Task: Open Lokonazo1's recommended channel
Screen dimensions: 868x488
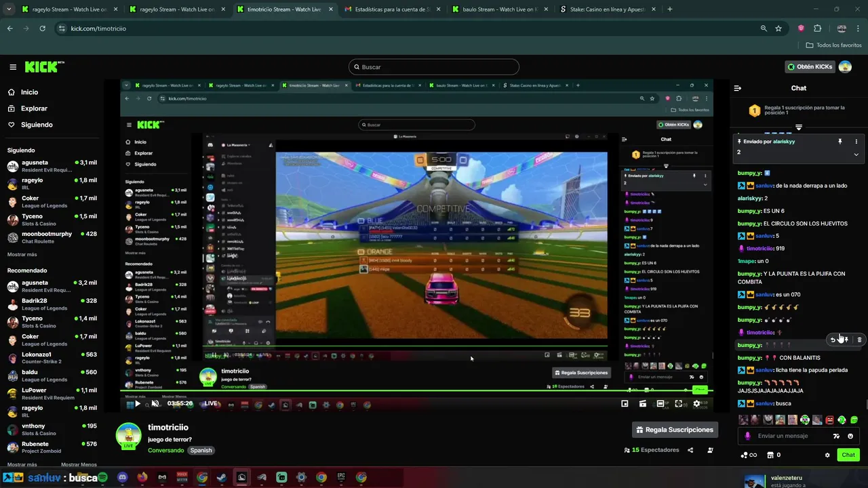Action: click(x=52, y=358)
